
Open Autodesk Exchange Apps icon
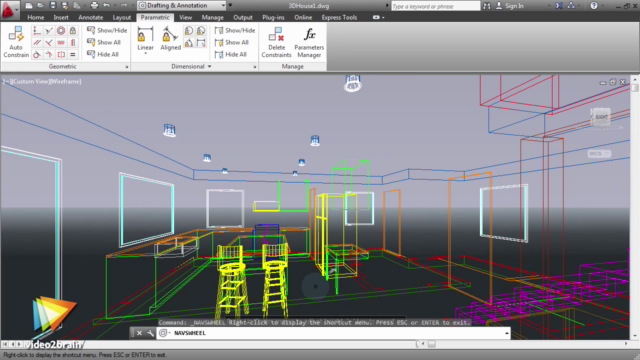coord(559,6)
